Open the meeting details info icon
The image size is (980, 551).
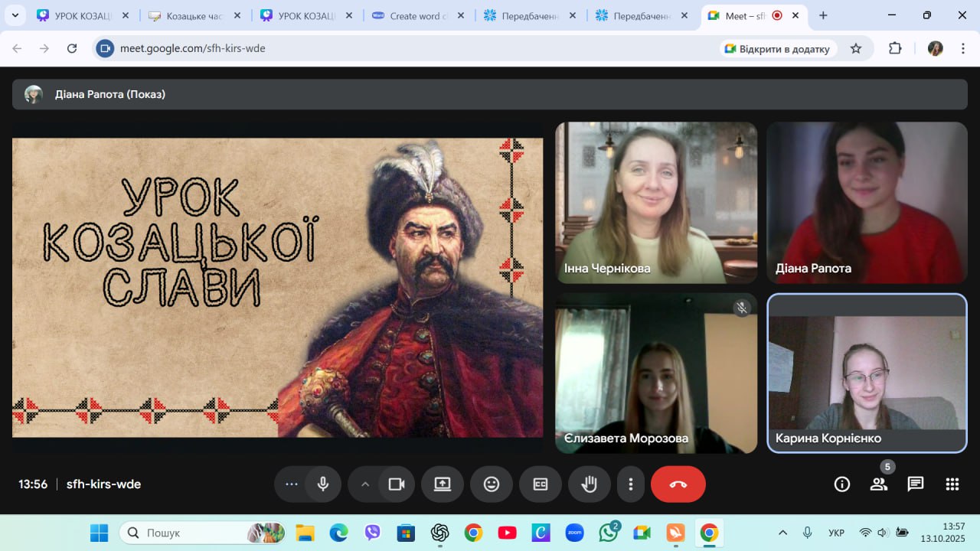tap(842, 484)
